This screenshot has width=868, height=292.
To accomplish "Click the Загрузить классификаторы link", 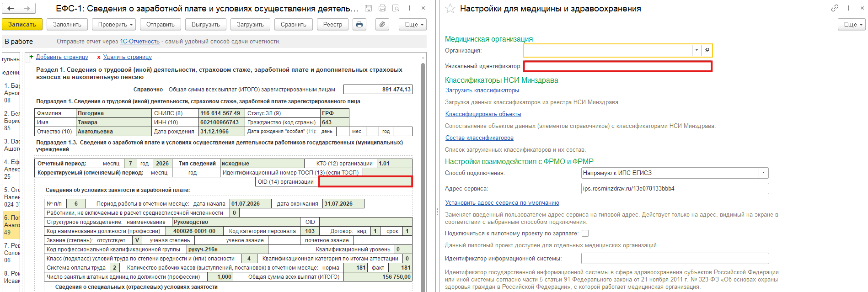I will click(x=482, y=90).
